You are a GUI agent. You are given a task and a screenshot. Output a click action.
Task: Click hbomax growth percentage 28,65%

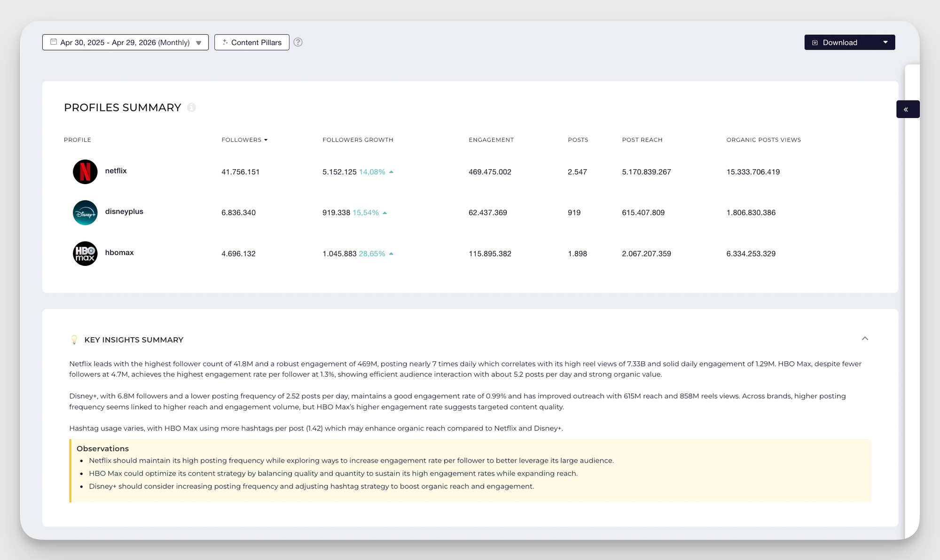coord(372,254)
